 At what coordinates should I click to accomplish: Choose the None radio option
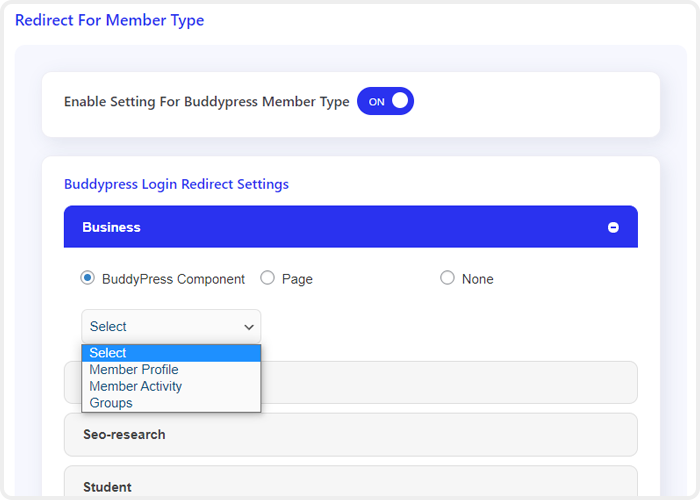447,278
